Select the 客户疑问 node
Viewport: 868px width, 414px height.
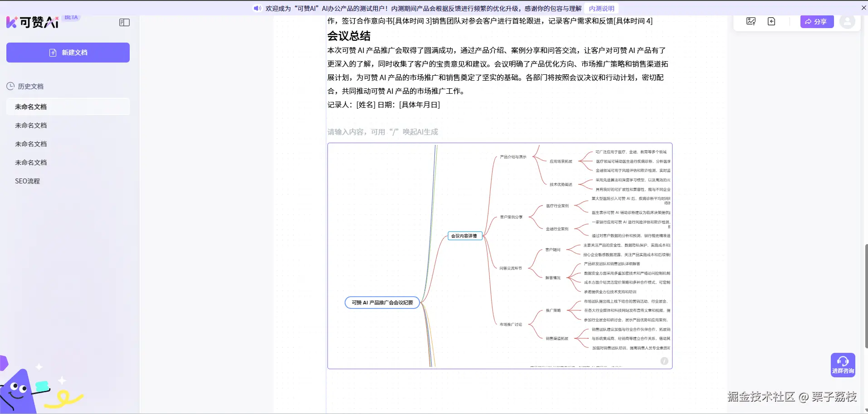click(x=553, y=250)
